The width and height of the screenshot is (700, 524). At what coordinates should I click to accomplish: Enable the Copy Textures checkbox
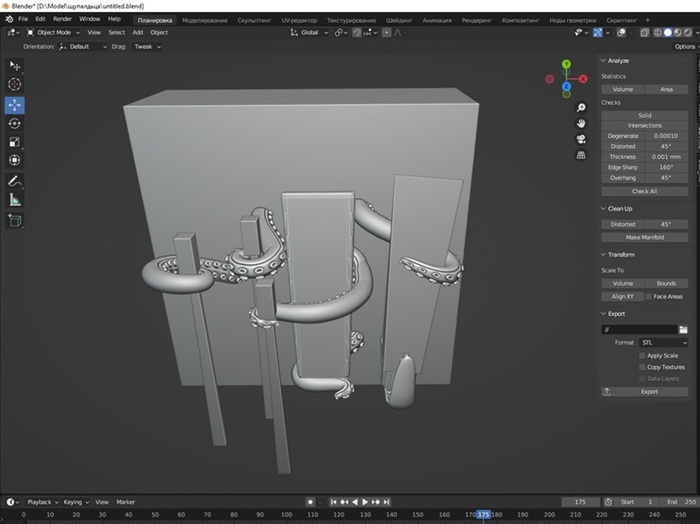coord(642,367)
